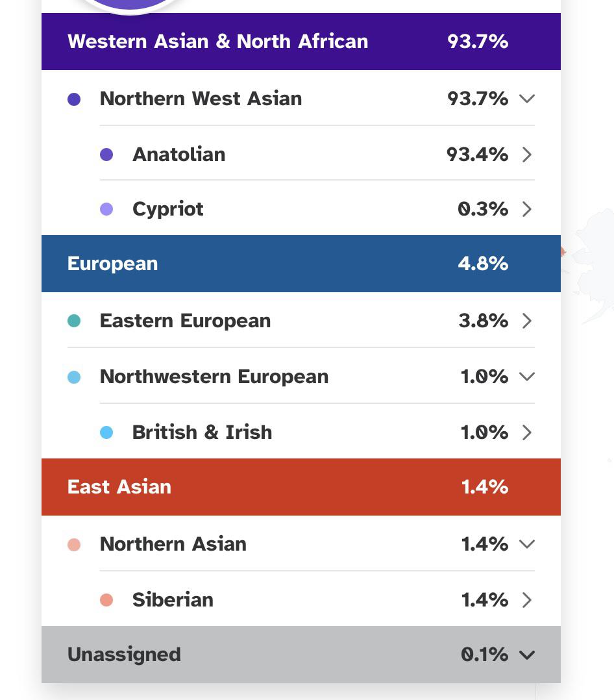The image size is (614, 700).
Task: Click the Eastern European teal dot
Action: [74, 321]
